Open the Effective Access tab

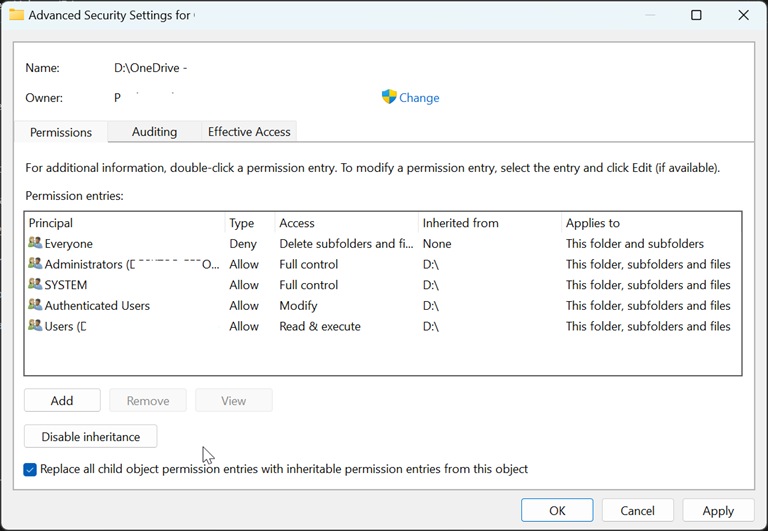(x=249, y=132)
